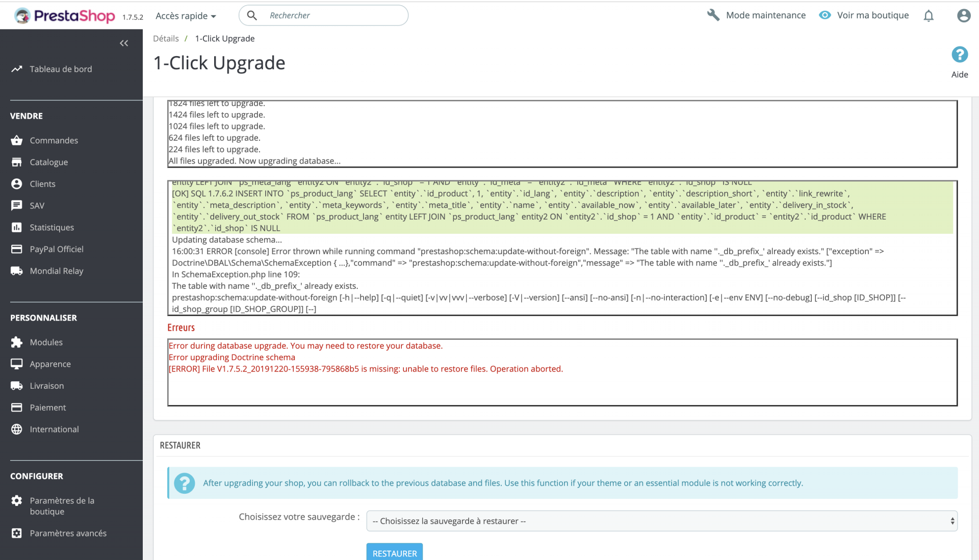Screen dimensions: 979x560
Task: Click 'All files upgraded. Now upgrading database...' line
Action: pyautogui.click(x=254, y=161)
